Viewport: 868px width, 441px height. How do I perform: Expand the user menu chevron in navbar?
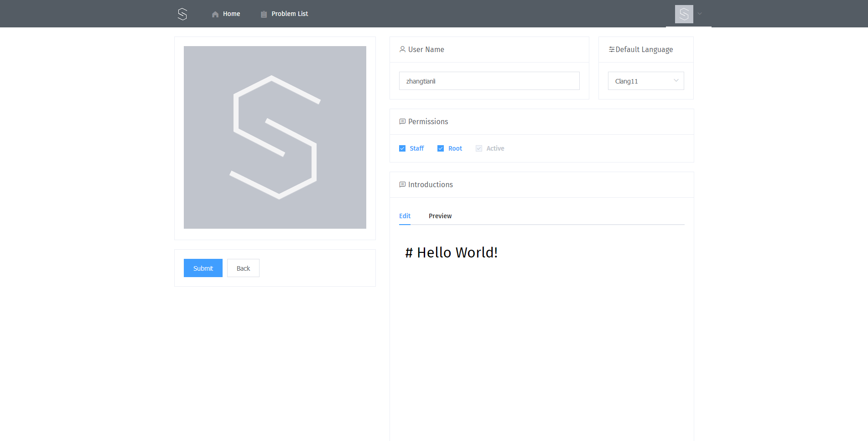700,14
